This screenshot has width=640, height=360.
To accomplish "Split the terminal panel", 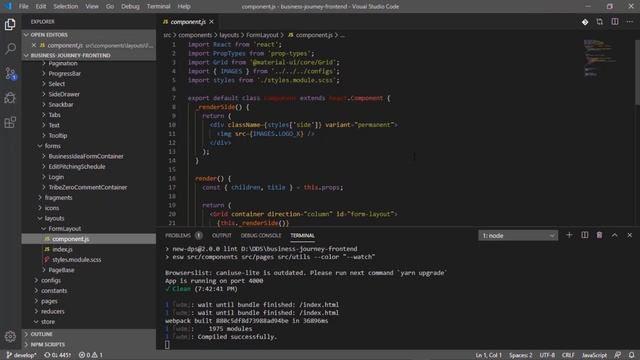I will (x=584, y=235).
